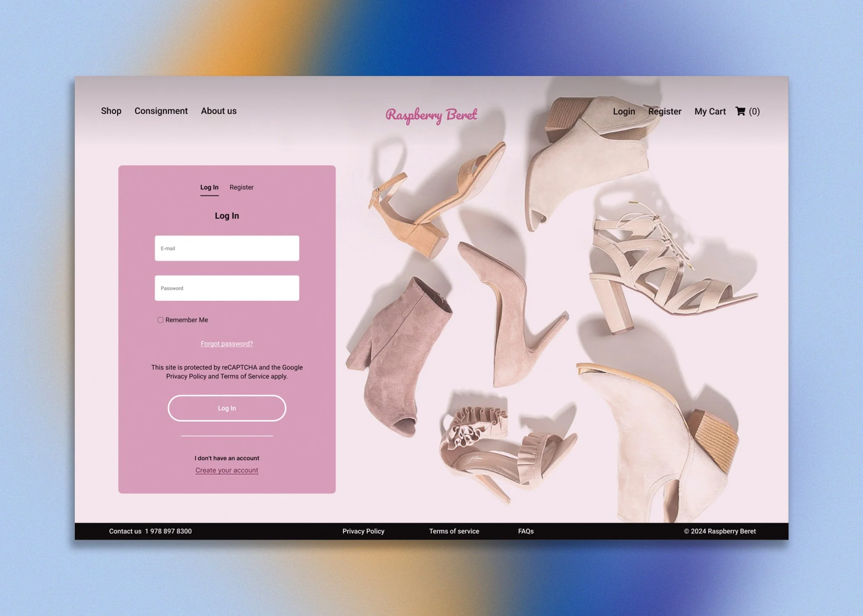Open the Consignment page

161,111
